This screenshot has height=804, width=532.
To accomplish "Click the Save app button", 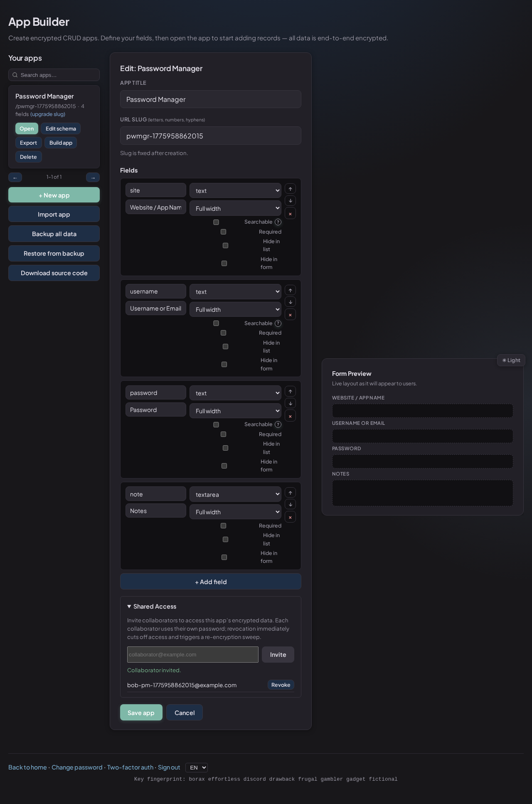I will 141,713.
